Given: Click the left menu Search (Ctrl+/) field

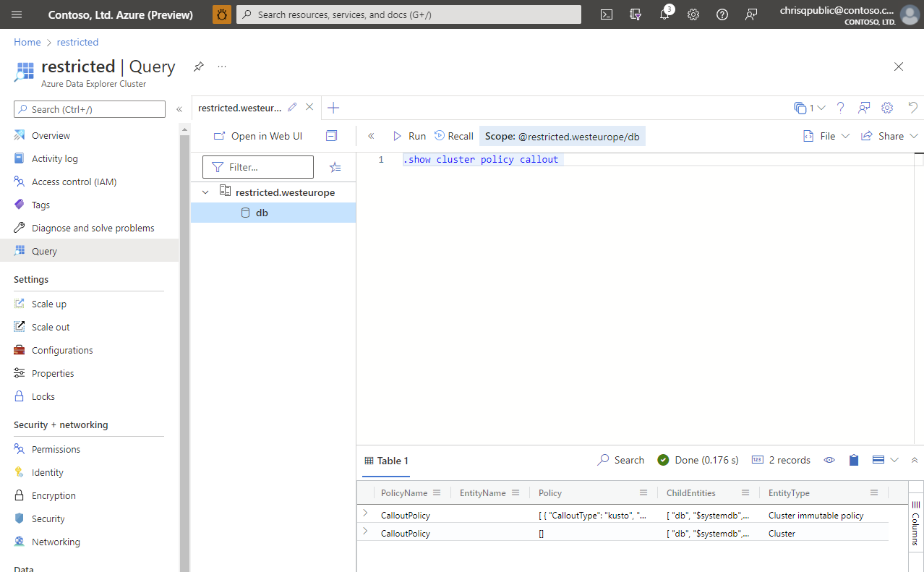Looking at the screenshot, I should [90, 109].
